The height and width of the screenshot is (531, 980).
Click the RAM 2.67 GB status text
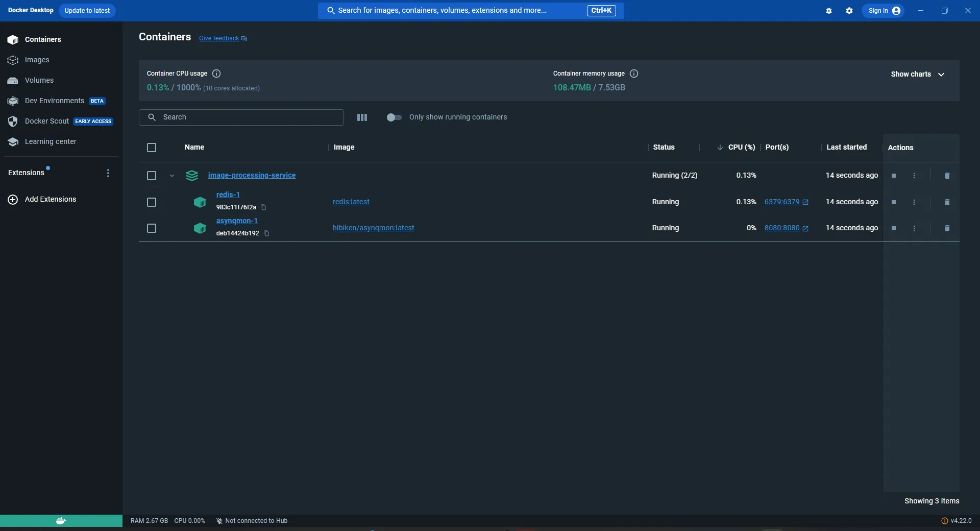point(149,521)
